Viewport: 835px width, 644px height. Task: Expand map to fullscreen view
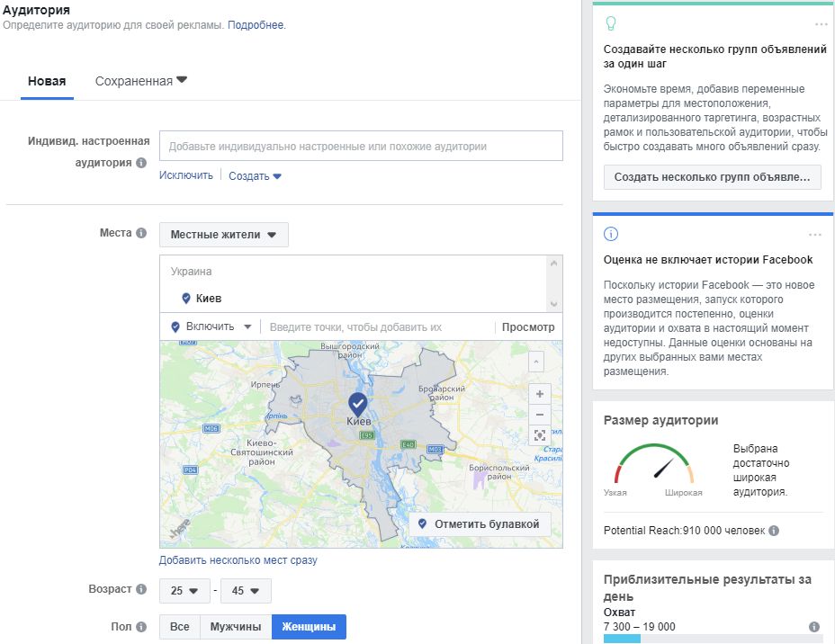click(538, 434)
